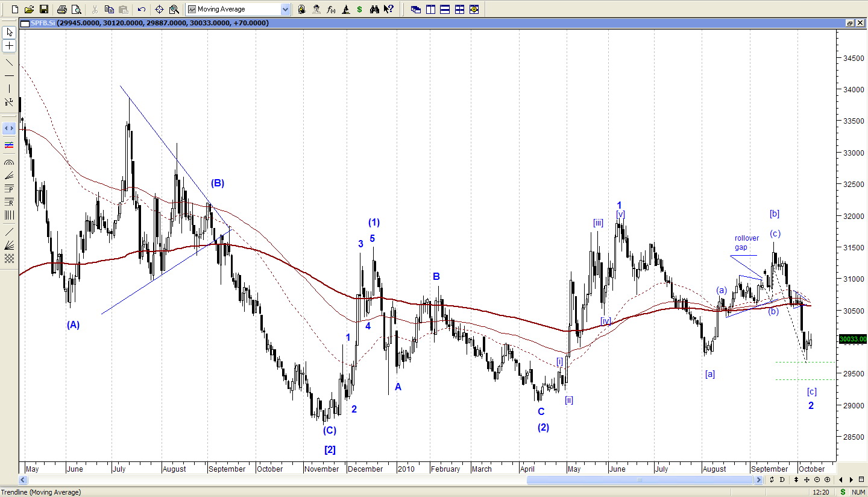The height and width of the screenshot is (497, 868).
Task: Zoom in with the plus circle
Action: point(827,480)
